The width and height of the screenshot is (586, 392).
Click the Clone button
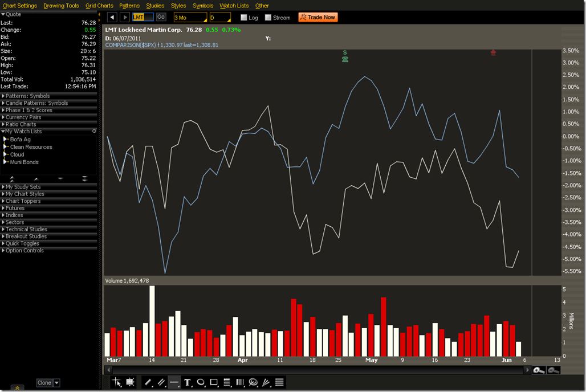pos(44,383)
